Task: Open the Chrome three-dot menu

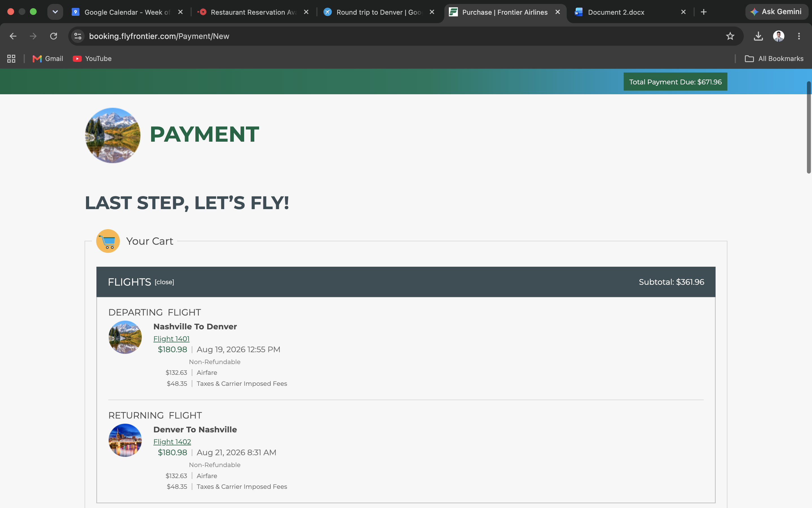Action: coord(799,36)
